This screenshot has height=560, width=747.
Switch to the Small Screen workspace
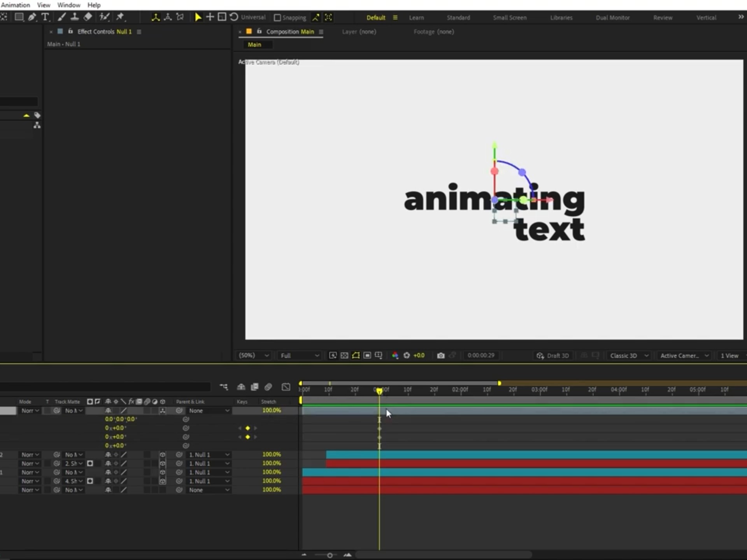click(x=510, y=17)
